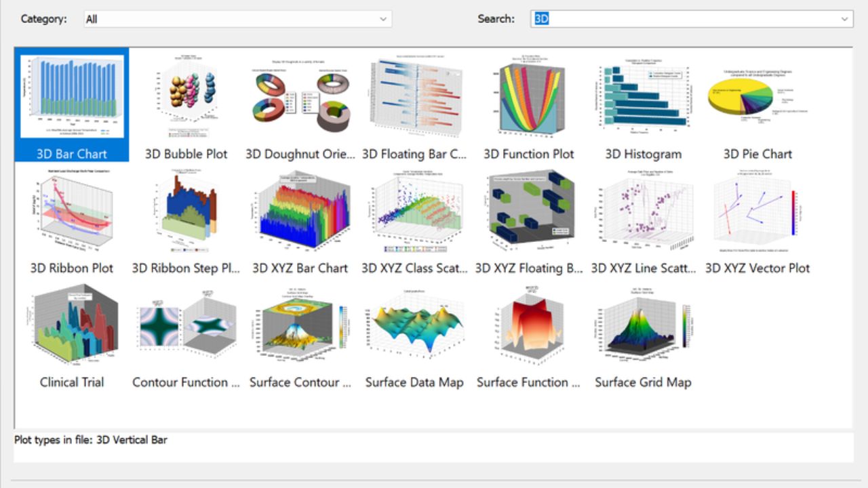Click the 3D XYZ Vector Plot label
Image resolution: width=868 pixels, height=488 pixels.
point(757,268)
